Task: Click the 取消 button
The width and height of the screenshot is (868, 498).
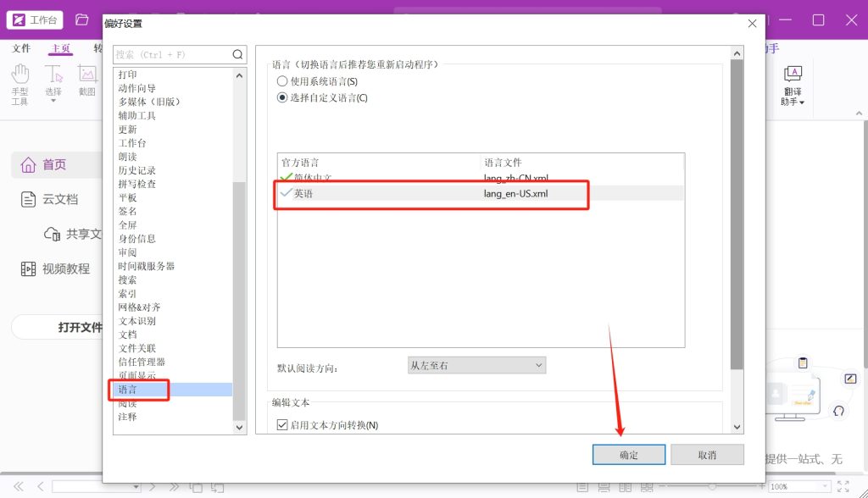Action: (707, 455)
